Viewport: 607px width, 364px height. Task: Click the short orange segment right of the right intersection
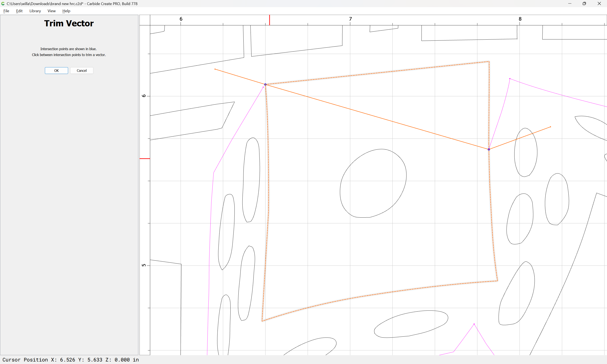coord(520,138)
